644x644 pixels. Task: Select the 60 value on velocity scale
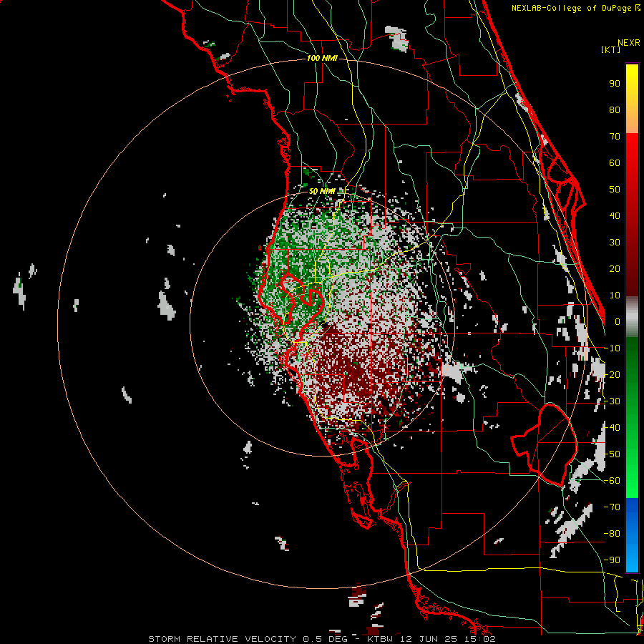[615, 163]
